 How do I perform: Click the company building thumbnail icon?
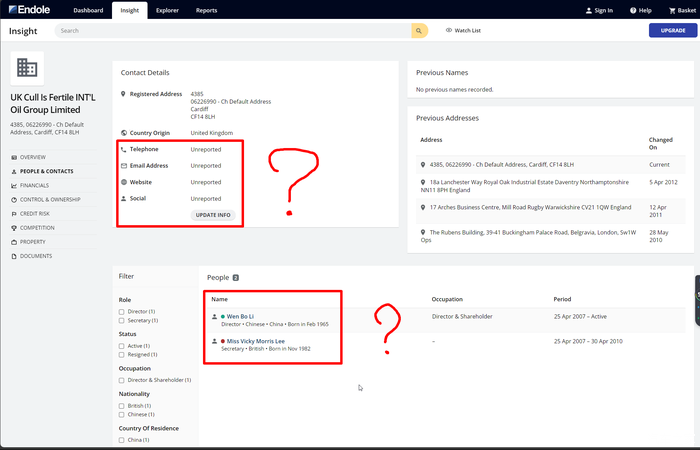coord(27,68)
